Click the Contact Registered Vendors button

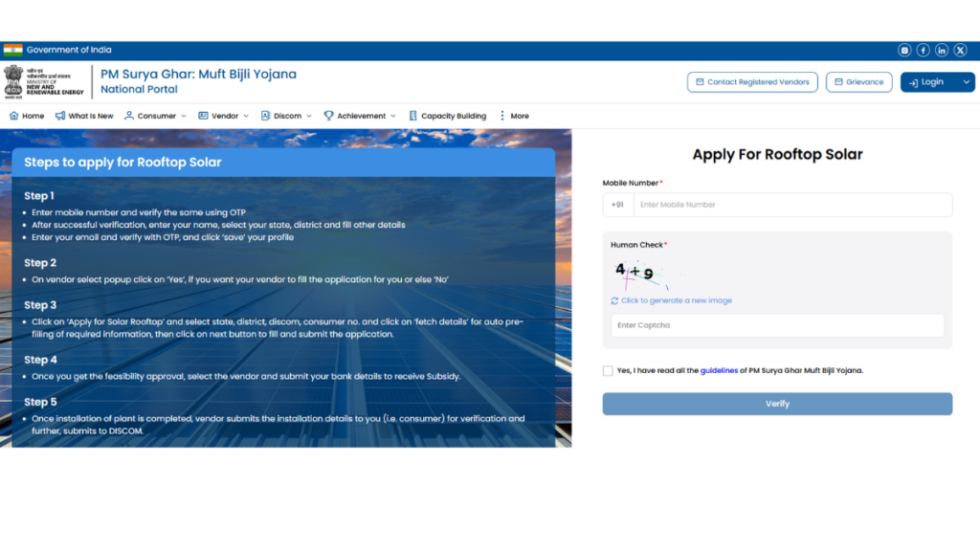tap(752, 82)
